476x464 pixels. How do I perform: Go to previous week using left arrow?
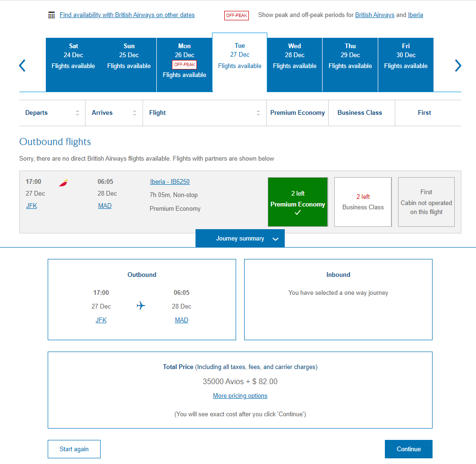tap(22, 65)
